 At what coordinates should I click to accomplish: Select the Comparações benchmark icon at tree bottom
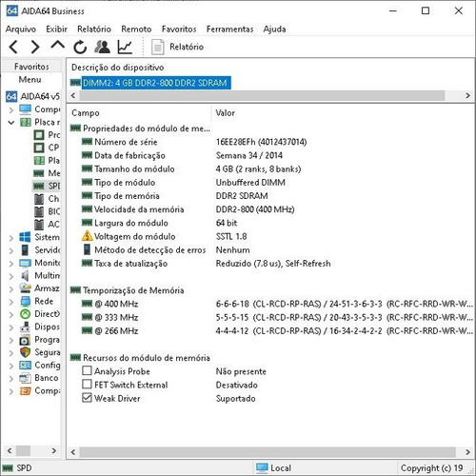[25, 391]
